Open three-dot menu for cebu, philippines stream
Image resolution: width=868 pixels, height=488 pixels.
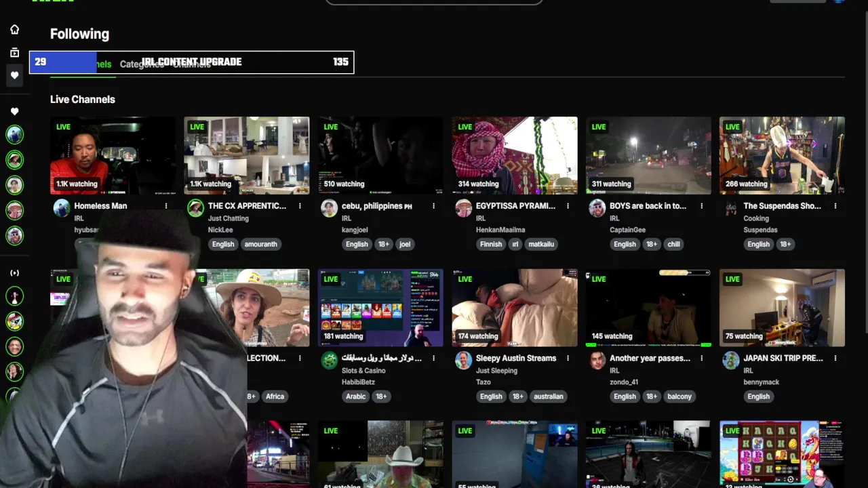point(433,206)
